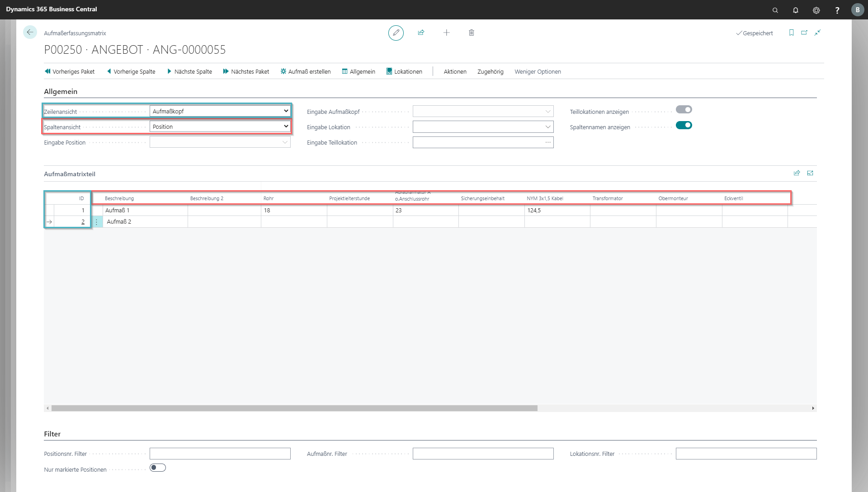Screen dimensions: 868x492
Task: Open the settings gear icon
Action: click(816, 10)
